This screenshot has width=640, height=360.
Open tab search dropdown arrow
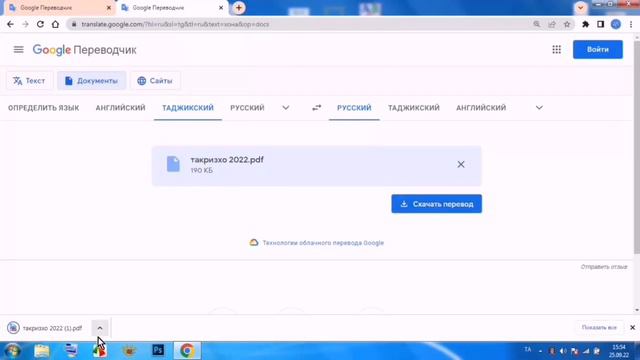pyautogui.click(x=580, y=8)
